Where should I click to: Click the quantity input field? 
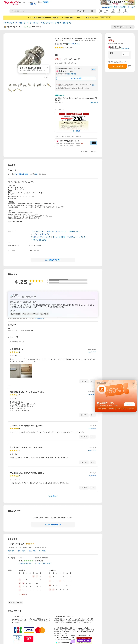pyautogui.click(x=125, y=54)
